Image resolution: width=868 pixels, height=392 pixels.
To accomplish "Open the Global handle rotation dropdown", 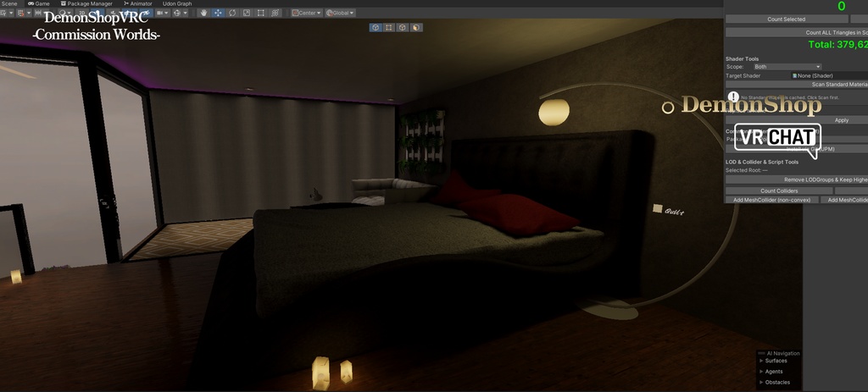I will point(340,13).
